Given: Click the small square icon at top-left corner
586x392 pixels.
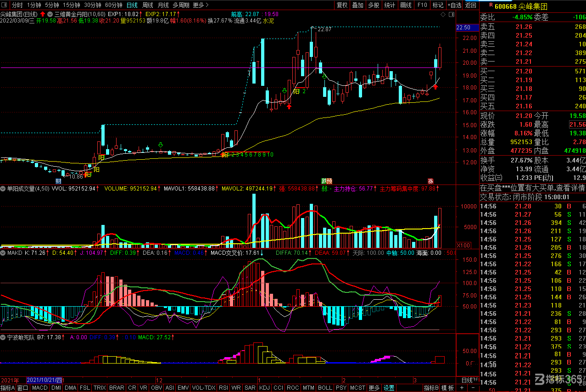Looking at the screenshot, I should pos(5,5).
